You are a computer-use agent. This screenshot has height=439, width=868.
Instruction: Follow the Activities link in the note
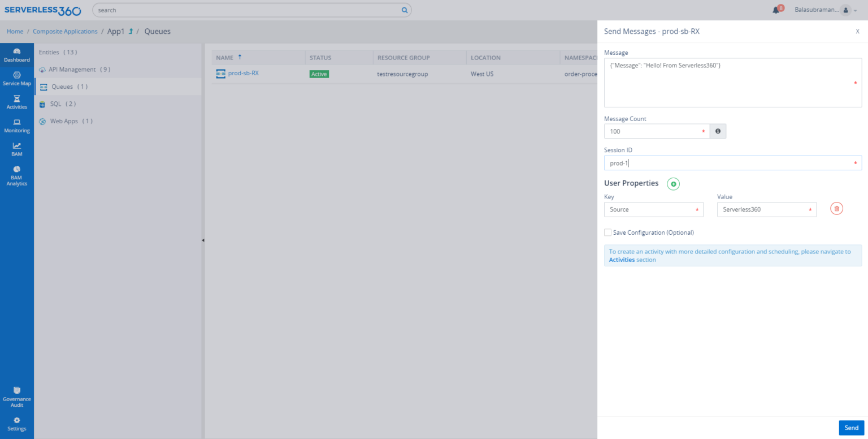(x=622, y=260)
